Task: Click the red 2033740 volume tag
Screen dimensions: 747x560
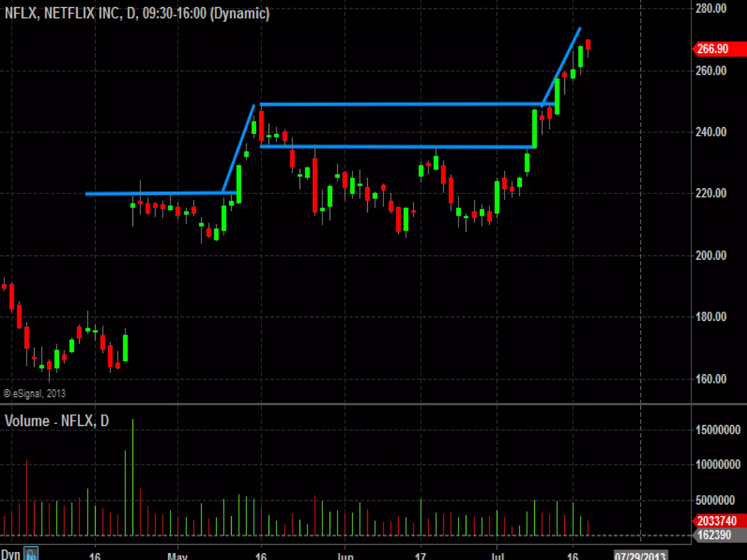Action: (717, 521)
